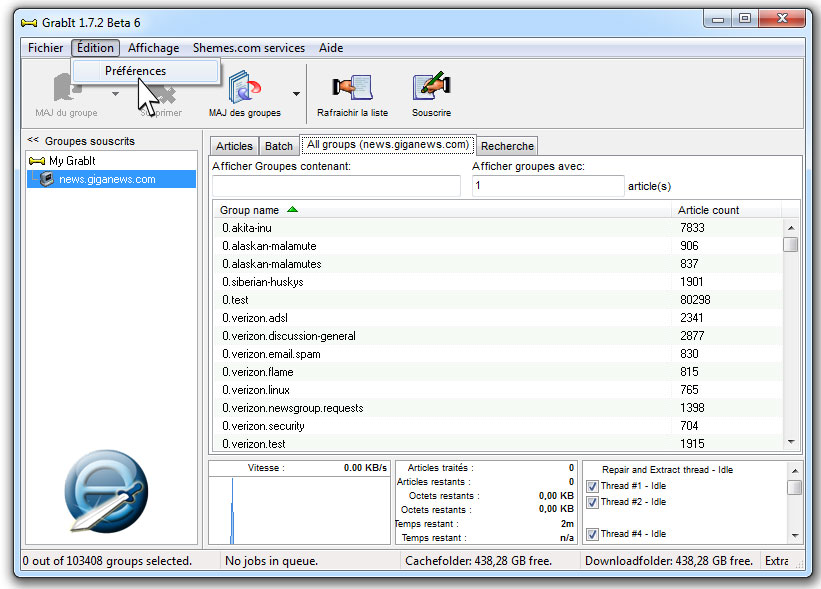
Task: Click the My GrabIt root icon
Action: click(37, 161)
